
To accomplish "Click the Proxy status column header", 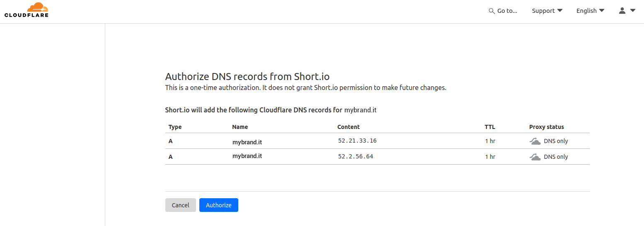I will pos(546,127).
